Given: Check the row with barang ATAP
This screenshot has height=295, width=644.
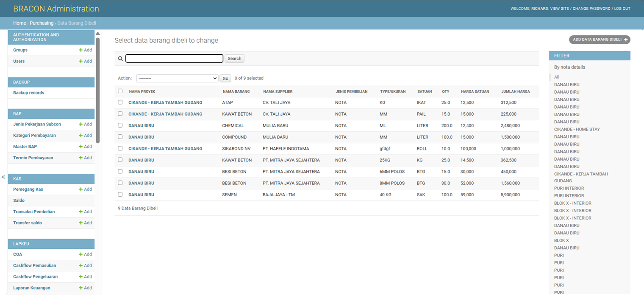Looking at the screenshot, I should pos(120,102).
